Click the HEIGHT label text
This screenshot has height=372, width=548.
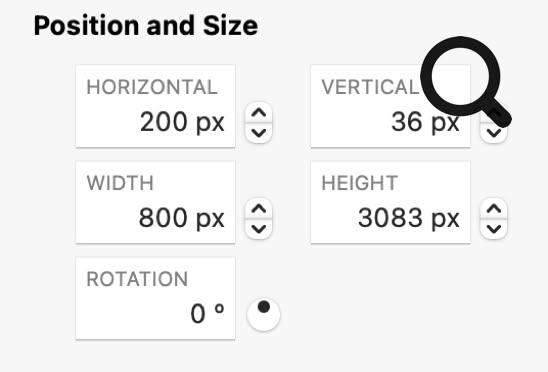[359, 183]
